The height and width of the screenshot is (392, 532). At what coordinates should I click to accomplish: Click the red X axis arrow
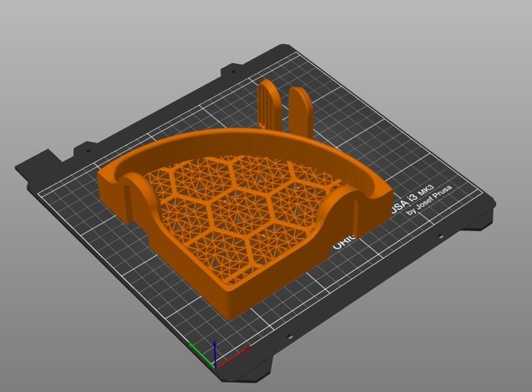(233, 357)
